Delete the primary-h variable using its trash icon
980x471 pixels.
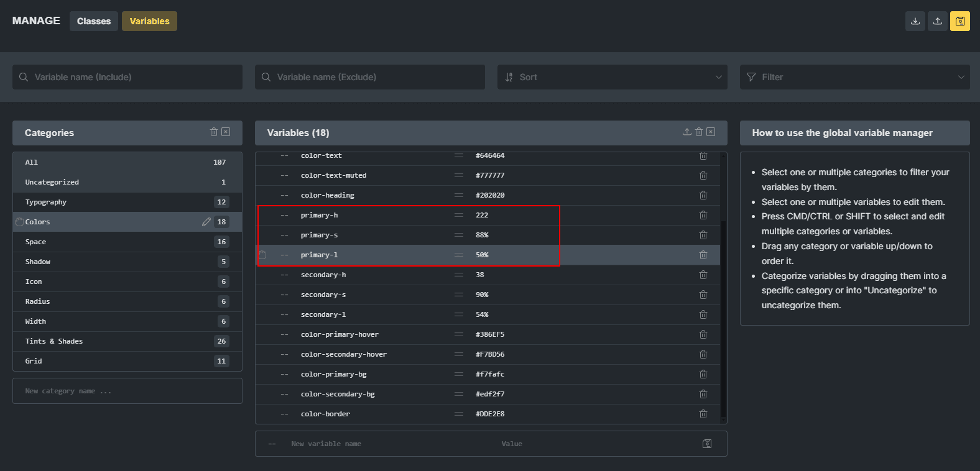tap(703, 215)
